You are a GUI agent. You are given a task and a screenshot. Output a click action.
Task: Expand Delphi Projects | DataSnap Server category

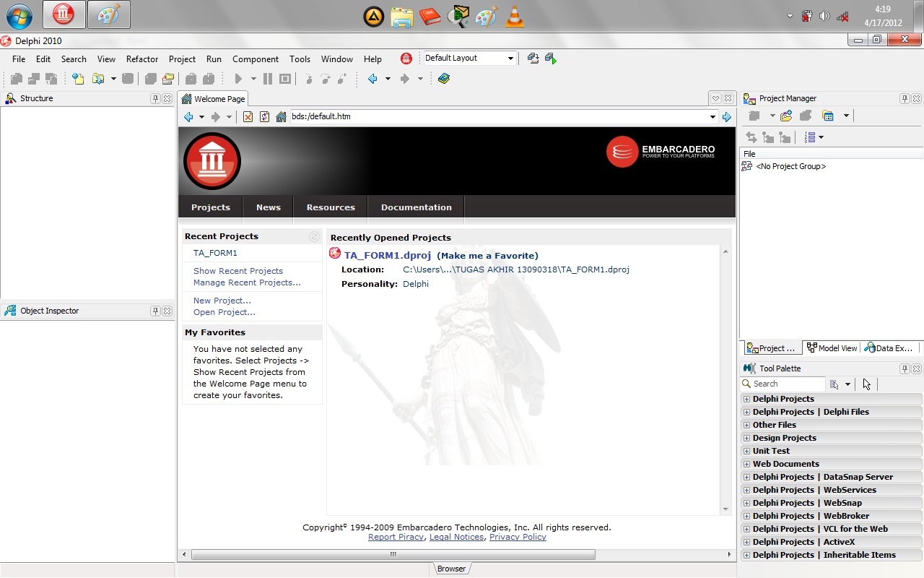pyautogui.click(x=747, y=477)
